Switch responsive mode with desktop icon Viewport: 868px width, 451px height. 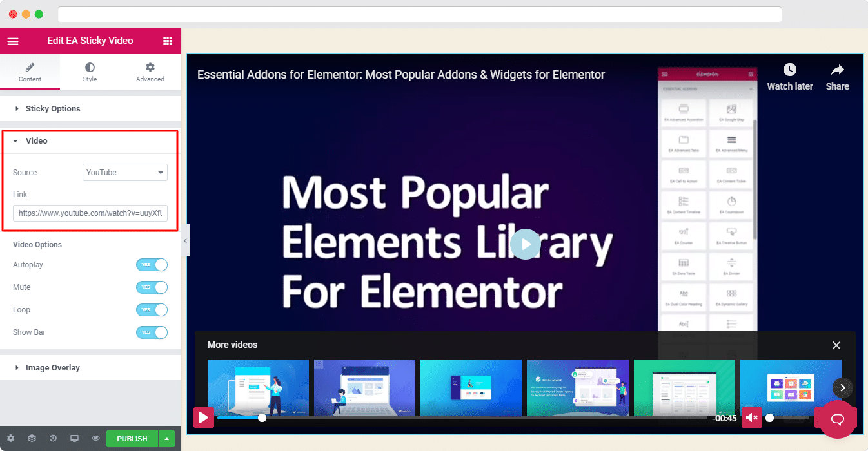74,439
